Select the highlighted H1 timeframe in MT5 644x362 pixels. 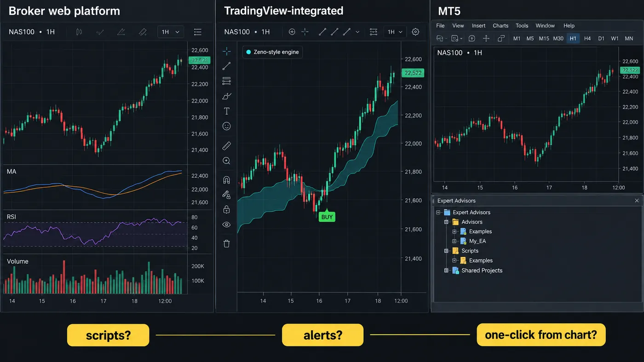tap(573, 39)
